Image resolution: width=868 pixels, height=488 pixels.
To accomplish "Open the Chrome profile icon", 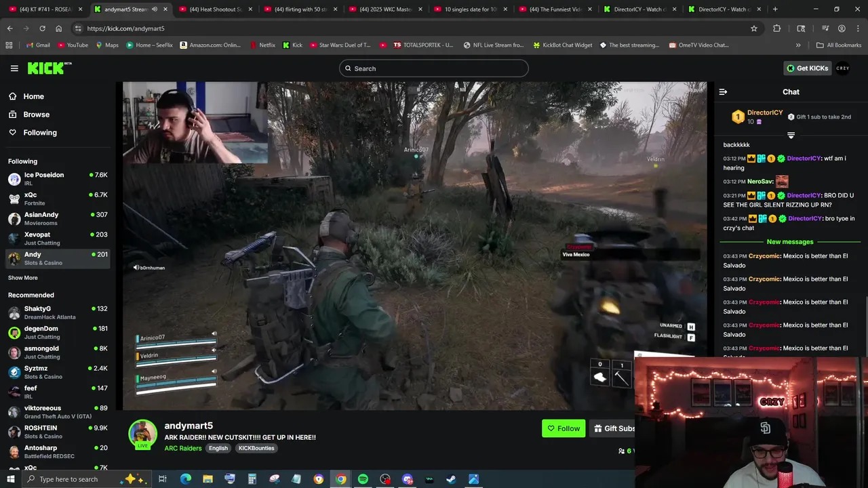I will pos(842,28).
